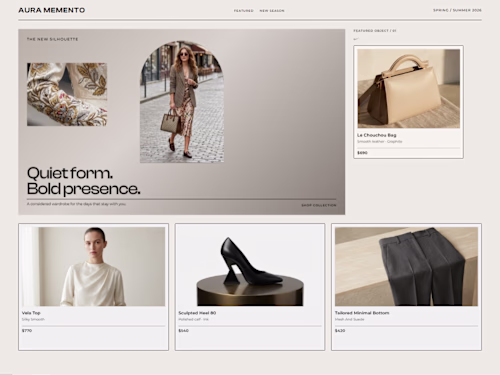The image size is (500, 375).
Task: Select the 'Polished calf · Ink' description
Action: (193, 319)
